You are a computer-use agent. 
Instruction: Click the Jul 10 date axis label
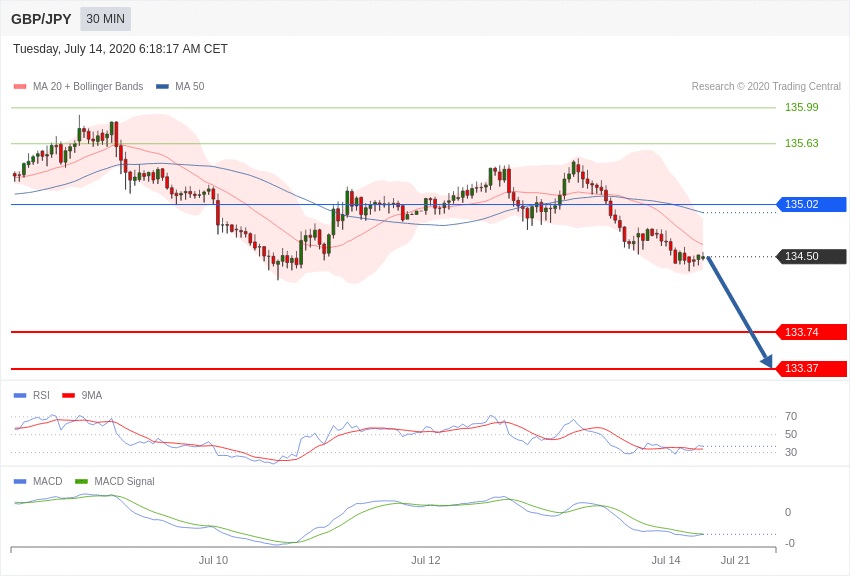213,560
